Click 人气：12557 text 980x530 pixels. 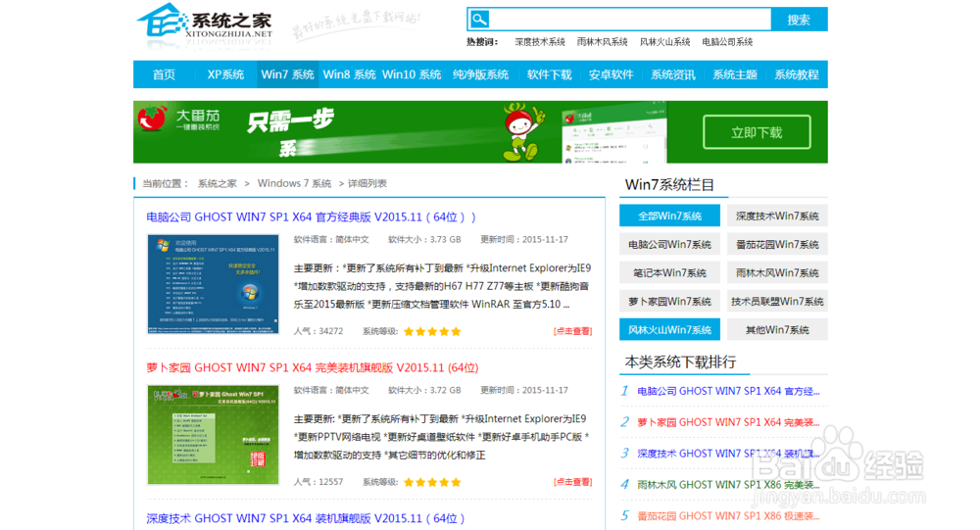318,482
